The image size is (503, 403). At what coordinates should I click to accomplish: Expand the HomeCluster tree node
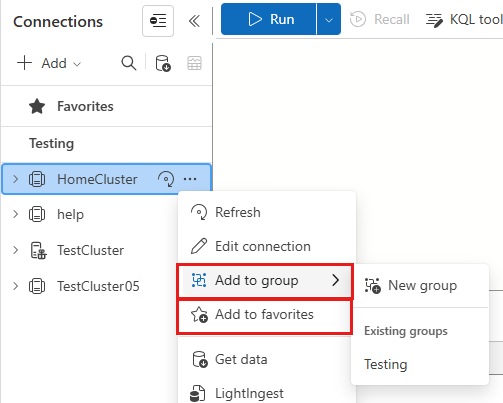click(x=15, y=179)
